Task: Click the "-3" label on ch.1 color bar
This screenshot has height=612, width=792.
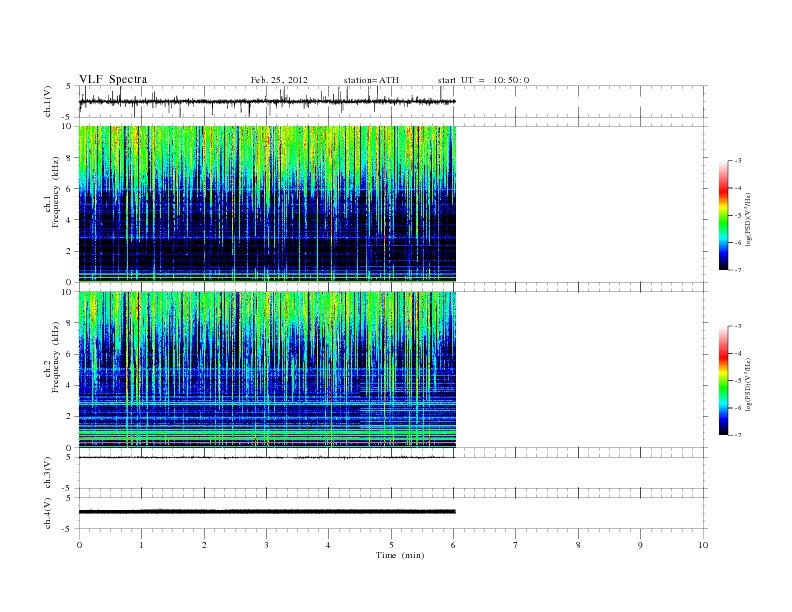Action: (x=738, y=161)
